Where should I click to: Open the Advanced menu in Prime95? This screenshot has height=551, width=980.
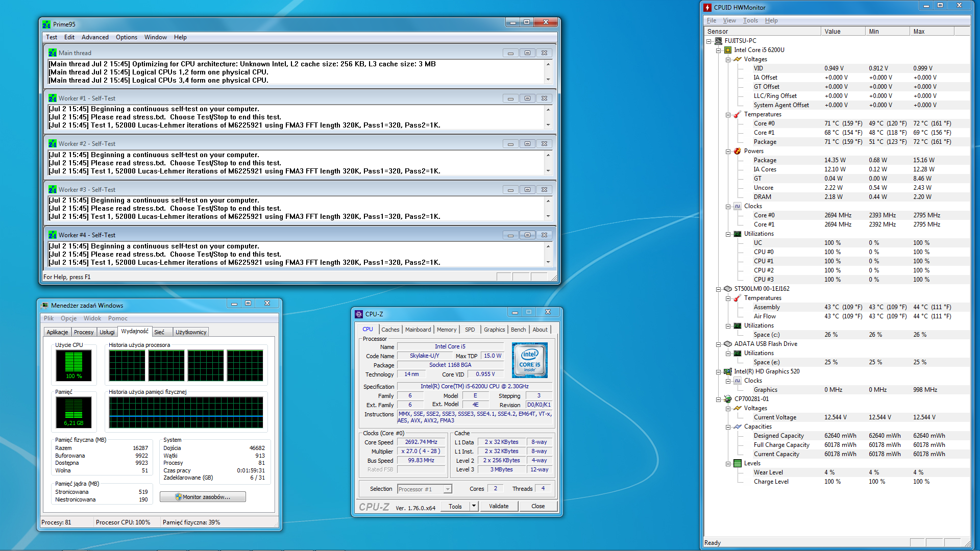[95, 37]
